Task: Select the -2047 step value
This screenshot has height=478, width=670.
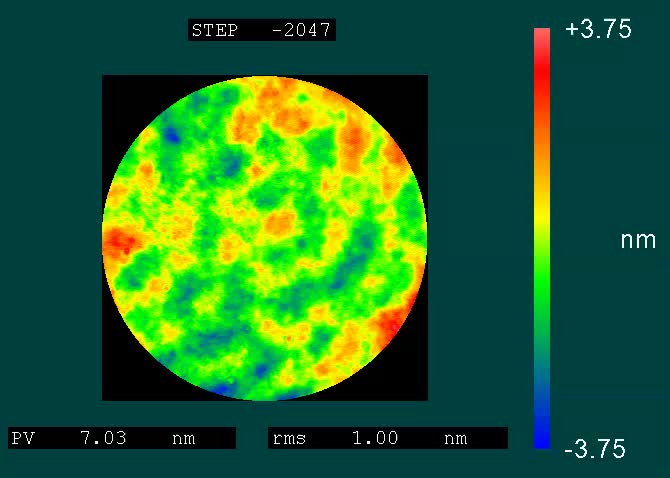Action: (x=301, y=31)
